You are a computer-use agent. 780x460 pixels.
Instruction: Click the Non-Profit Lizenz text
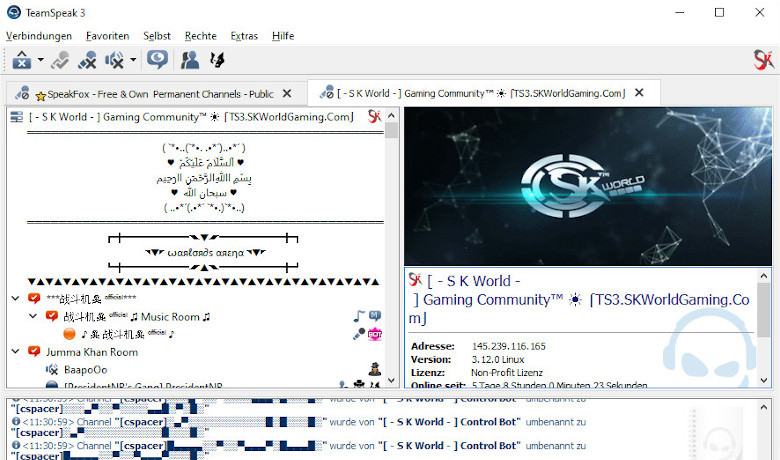point(506,372)
